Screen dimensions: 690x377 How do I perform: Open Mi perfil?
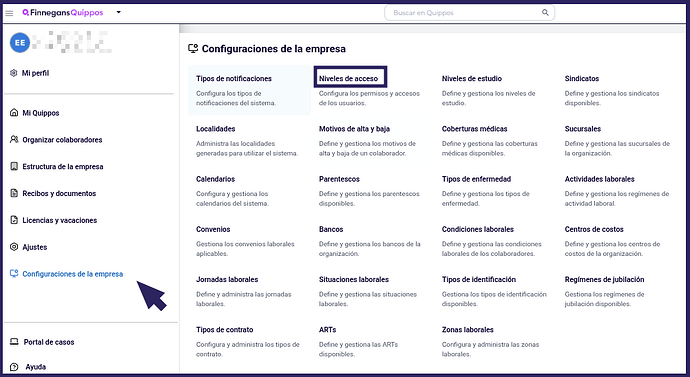[36, 73]
